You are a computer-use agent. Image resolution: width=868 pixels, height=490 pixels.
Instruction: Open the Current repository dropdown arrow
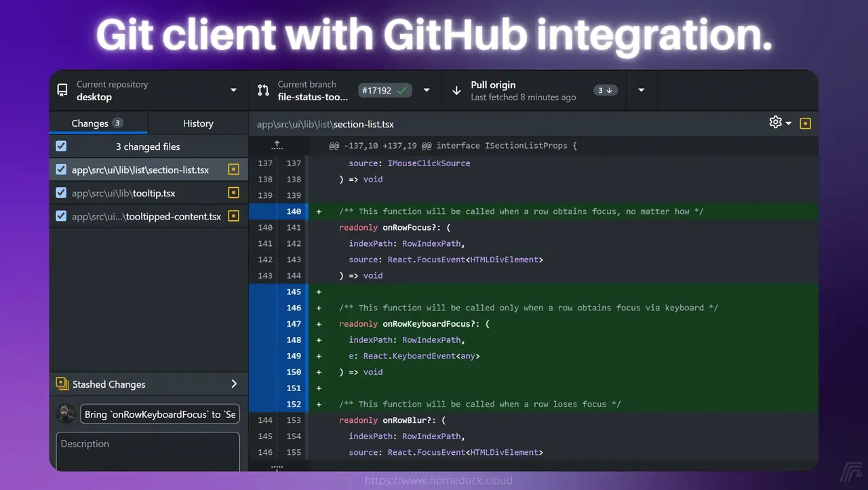pyautogui.click(x=234, y=90)
